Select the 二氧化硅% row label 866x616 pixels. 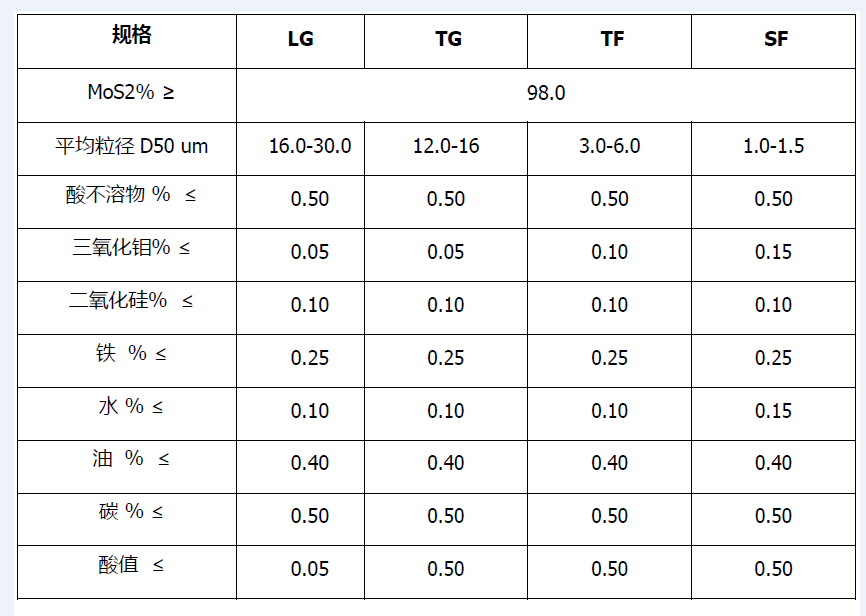(131, 300)
